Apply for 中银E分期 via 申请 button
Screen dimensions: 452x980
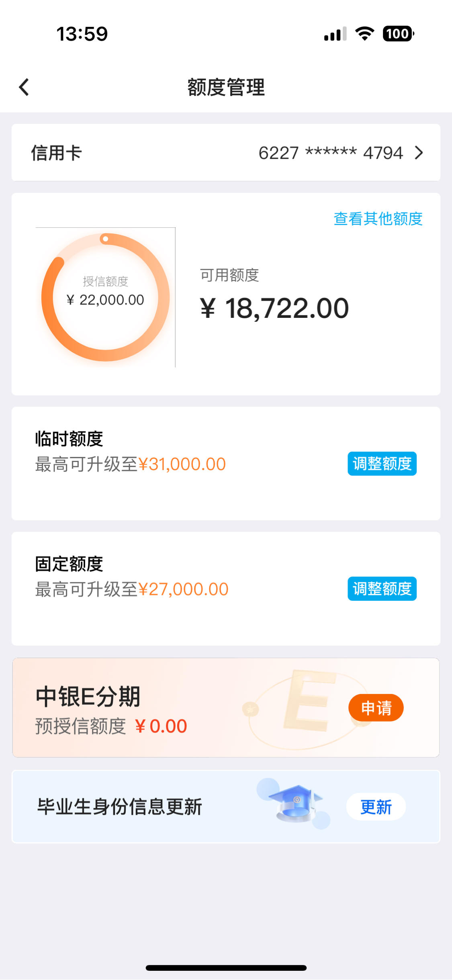pos(376,708)
